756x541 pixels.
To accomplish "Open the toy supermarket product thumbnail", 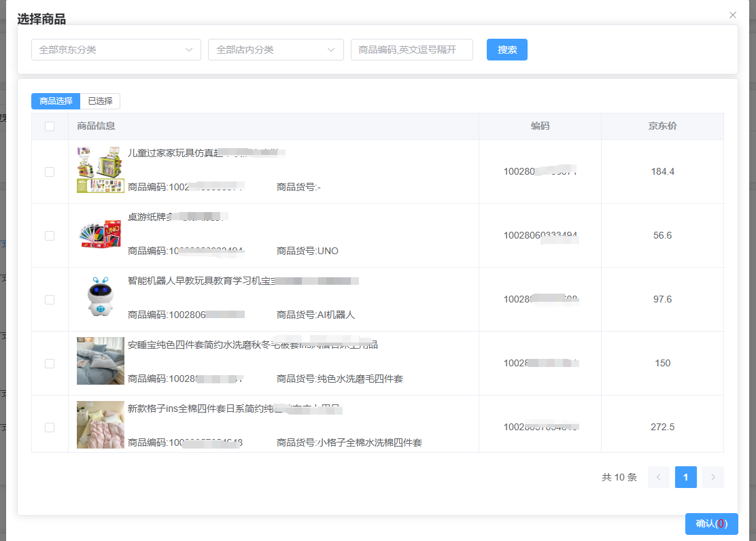I will pyautogui.click(x=100, y=170).
